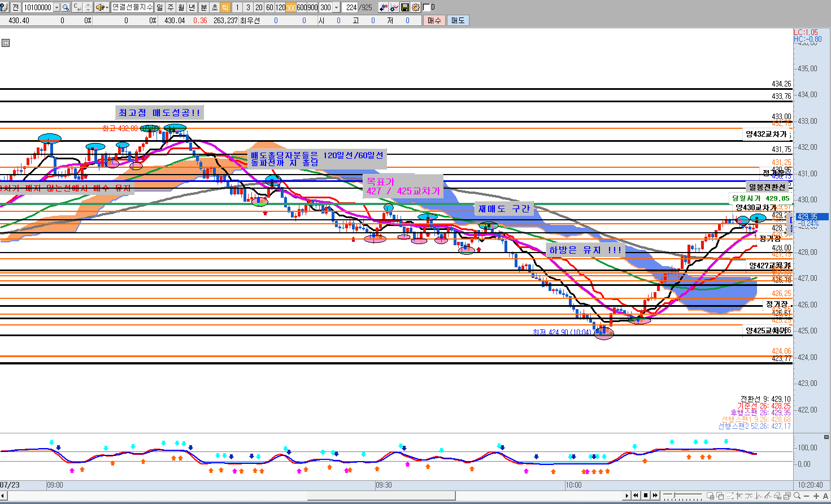Select interval 20 button
The height and width of the screenshot is (504, 831).
[259, 7]
